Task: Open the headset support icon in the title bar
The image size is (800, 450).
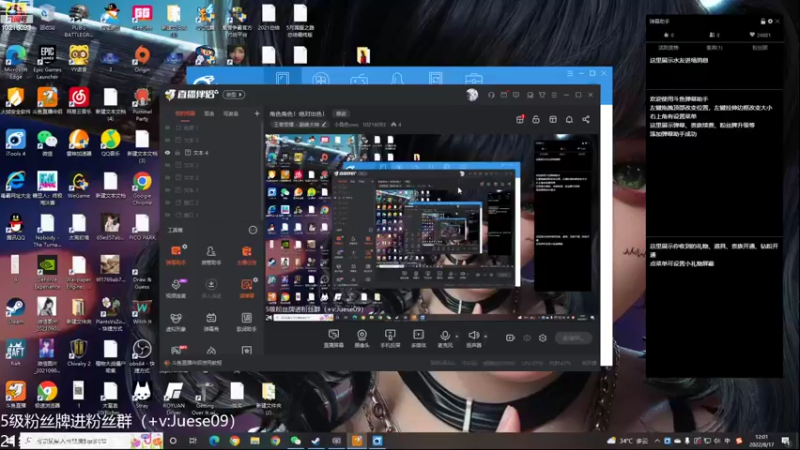Action: (491, 95)
